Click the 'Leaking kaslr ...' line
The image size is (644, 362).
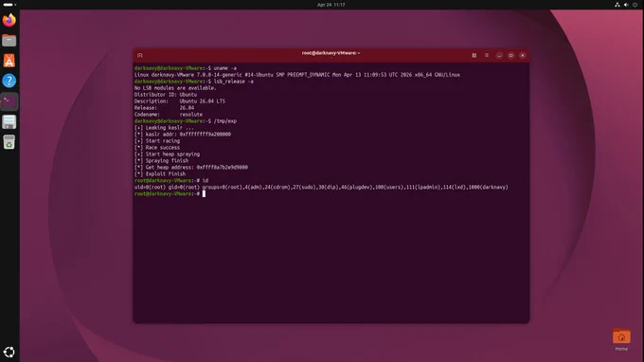[164, 128]
